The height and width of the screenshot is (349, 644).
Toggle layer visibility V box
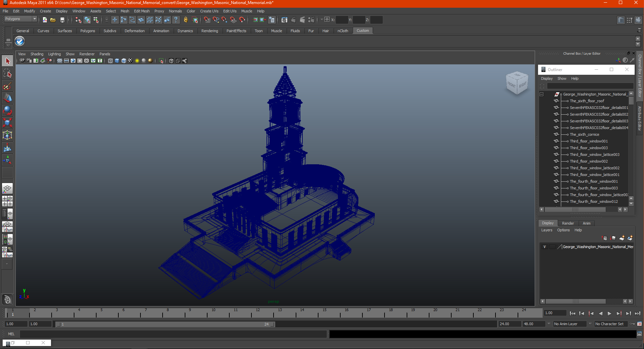pyautogui.click(x=544, y=247)
